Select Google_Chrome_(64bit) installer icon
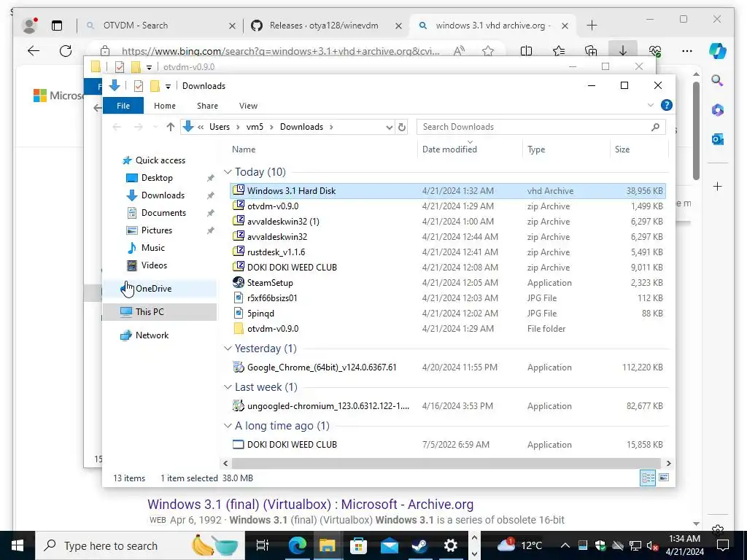The height and width of the screenshot is (560, 747). coord(239,367)
